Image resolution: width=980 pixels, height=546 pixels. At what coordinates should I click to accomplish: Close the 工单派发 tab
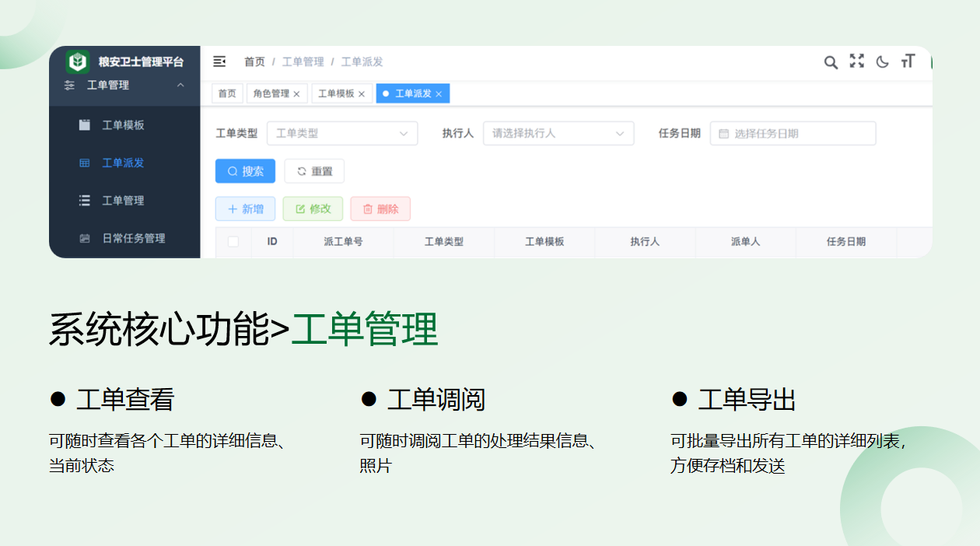coord(439,94)
